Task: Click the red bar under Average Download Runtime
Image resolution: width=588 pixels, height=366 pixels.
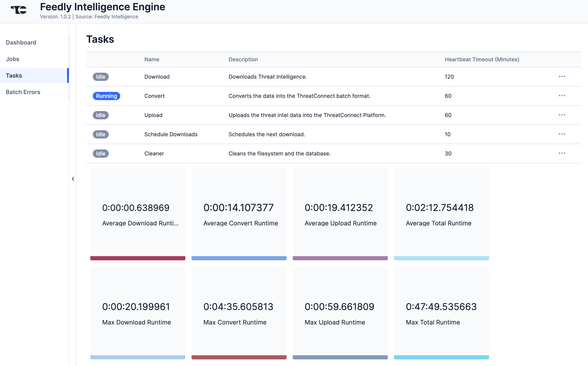Action: [x=137, y=258]
